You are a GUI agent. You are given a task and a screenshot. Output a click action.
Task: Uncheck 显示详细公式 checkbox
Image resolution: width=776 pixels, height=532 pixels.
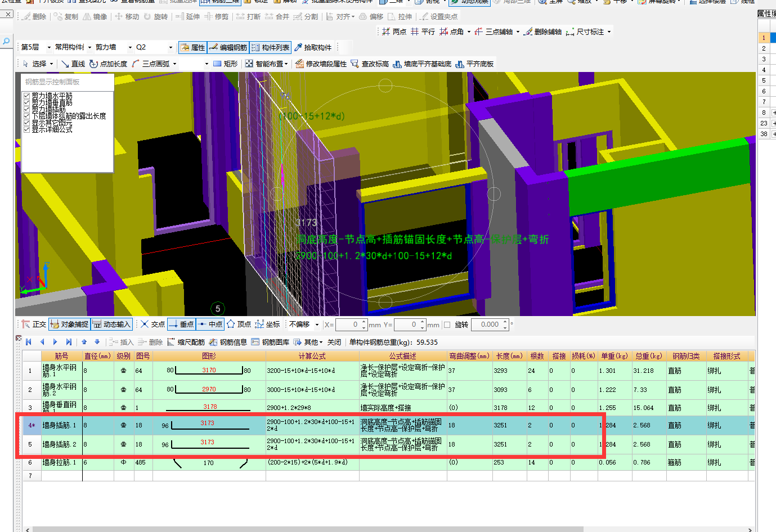pyautogui.click(x=26, y=130)
